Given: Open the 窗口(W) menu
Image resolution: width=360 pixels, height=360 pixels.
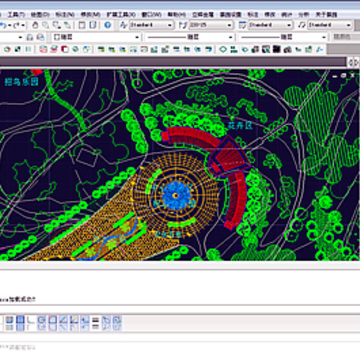Looking at the screenshot, I should 152,15.
